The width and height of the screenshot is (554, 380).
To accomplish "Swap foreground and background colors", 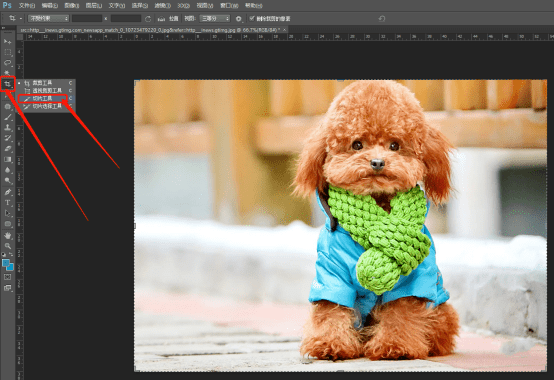I will pyautogui.click(x=11, y=254).
